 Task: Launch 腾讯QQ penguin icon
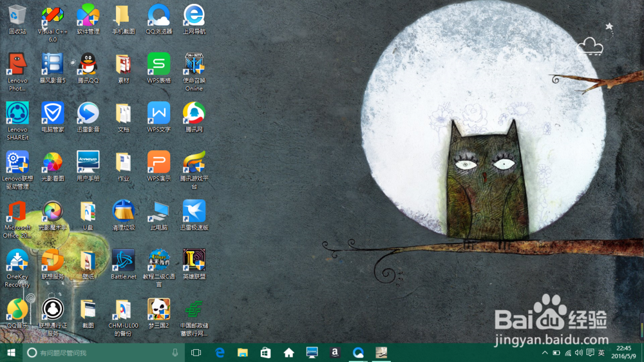[88, 68]
